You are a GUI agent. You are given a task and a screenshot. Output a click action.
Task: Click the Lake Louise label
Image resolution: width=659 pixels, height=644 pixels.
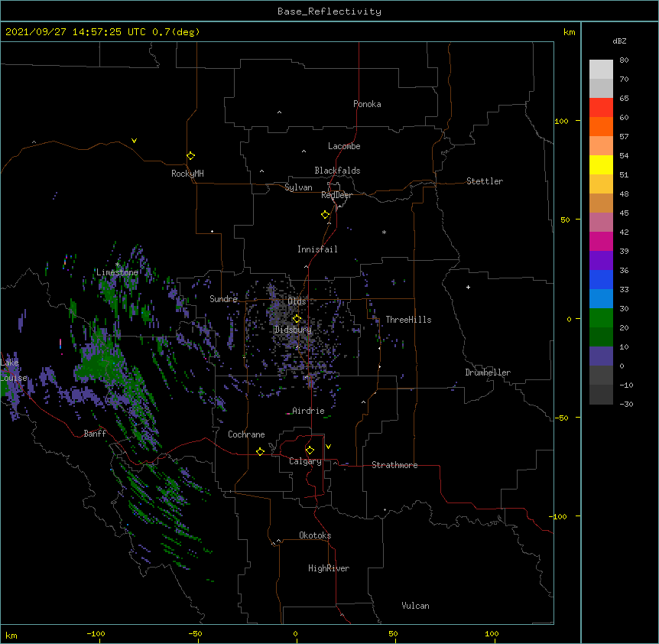click(14, 370)
